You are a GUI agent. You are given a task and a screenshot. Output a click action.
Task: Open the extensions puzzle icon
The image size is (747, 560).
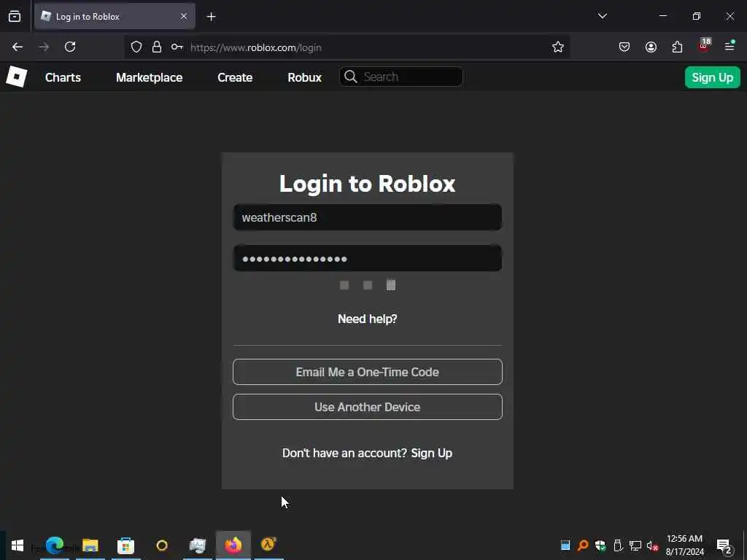[677, 47]
